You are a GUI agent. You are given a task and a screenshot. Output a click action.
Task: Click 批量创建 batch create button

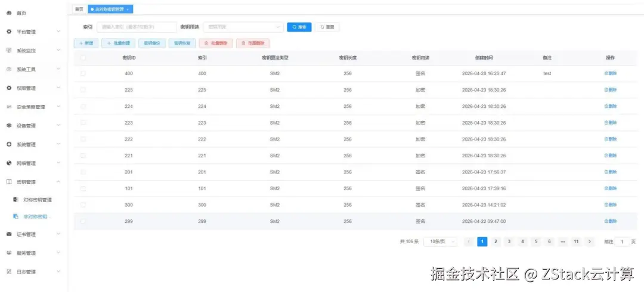(118, 43)
